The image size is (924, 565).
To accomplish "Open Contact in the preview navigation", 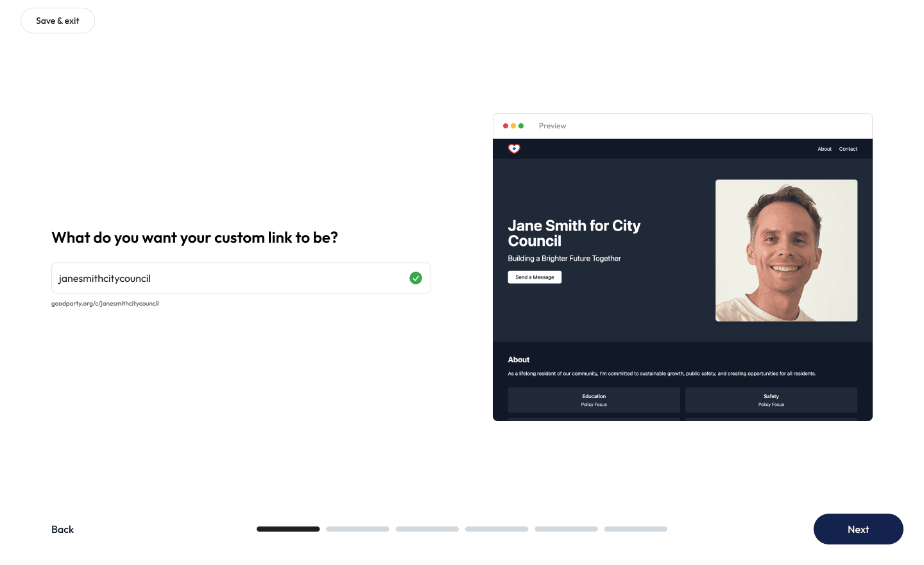I will coord(848,149).
